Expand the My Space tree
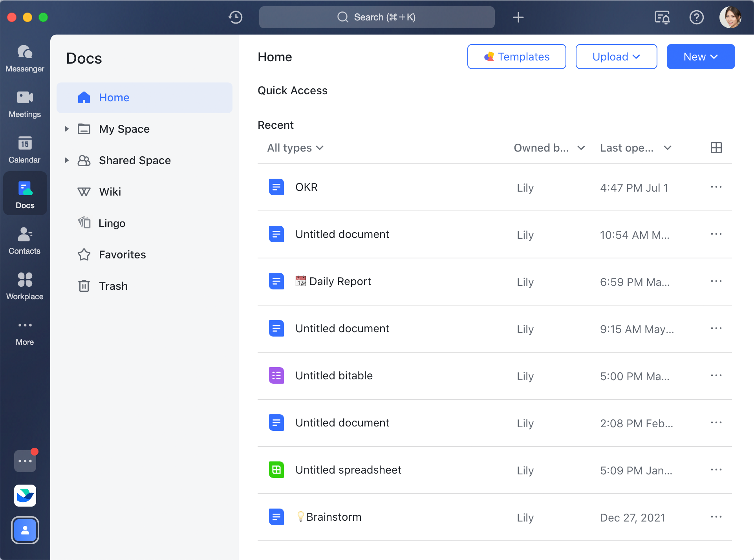The height and width of the screenshot is (560, 754). coord(67,129)
